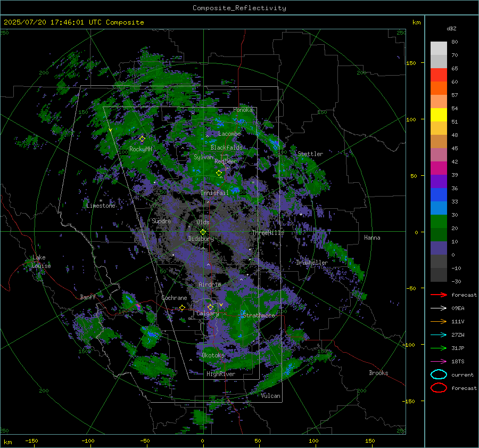Select the bright green 20 dBZ swatch
The image size is (479, 448).
[439, 222]
